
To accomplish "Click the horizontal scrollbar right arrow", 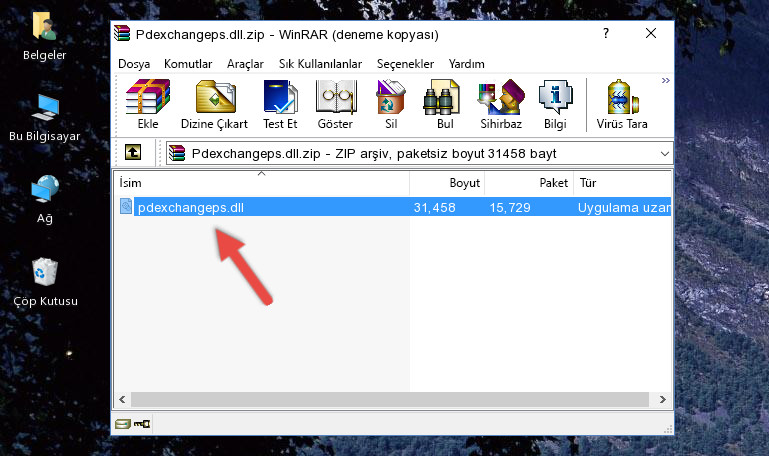I will pos(662,400).
